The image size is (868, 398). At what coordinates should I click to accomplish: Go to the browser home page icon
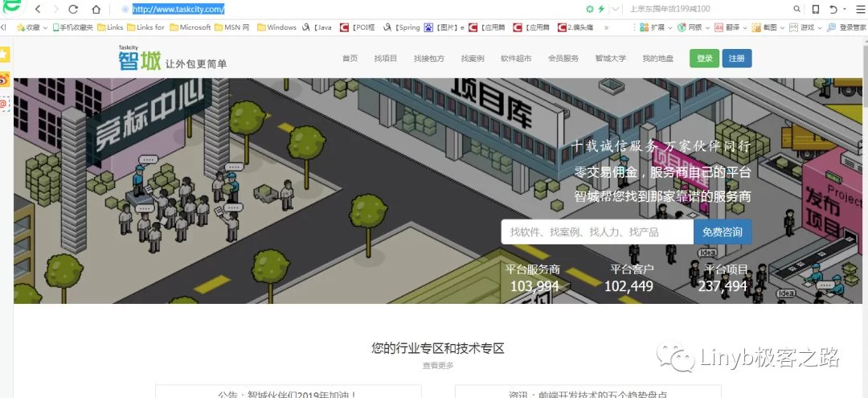point(96,10)
